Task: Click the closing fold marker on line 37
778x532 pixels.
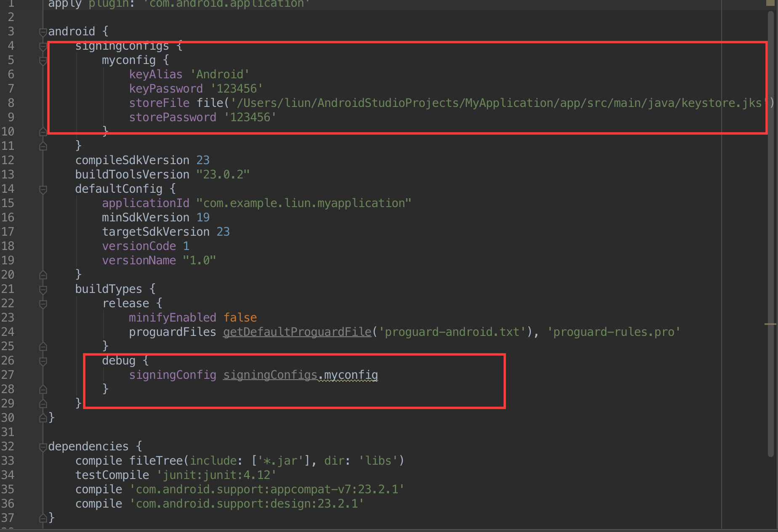Action: tap(43, 518)
